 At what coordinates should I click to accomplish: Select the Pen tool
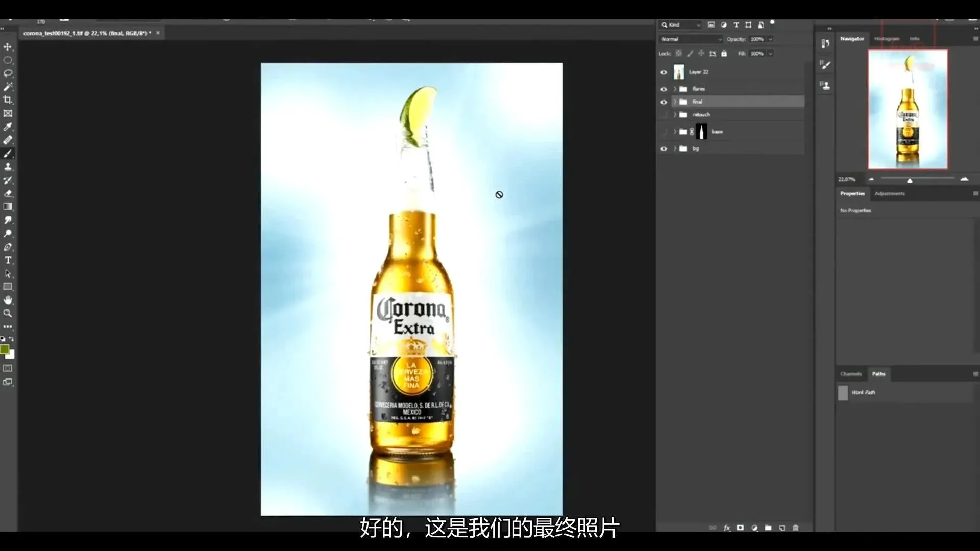(x=8, y=247)
